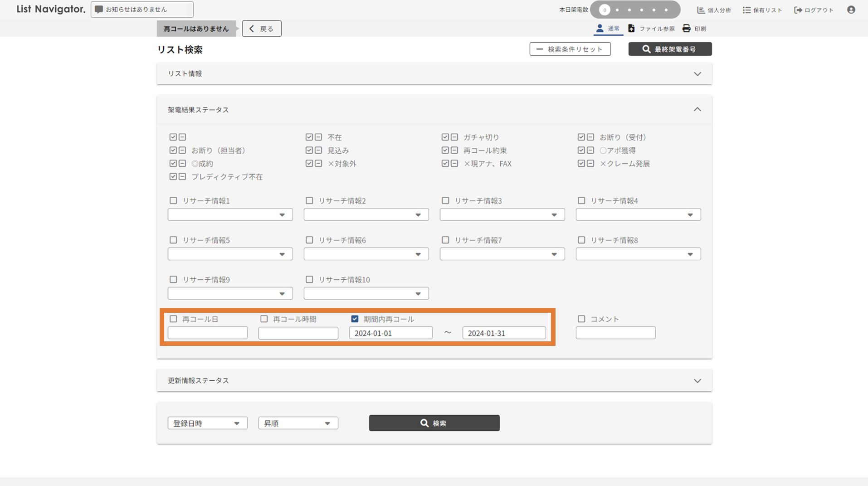Open the 昇順 sort order dropdown

298,423
